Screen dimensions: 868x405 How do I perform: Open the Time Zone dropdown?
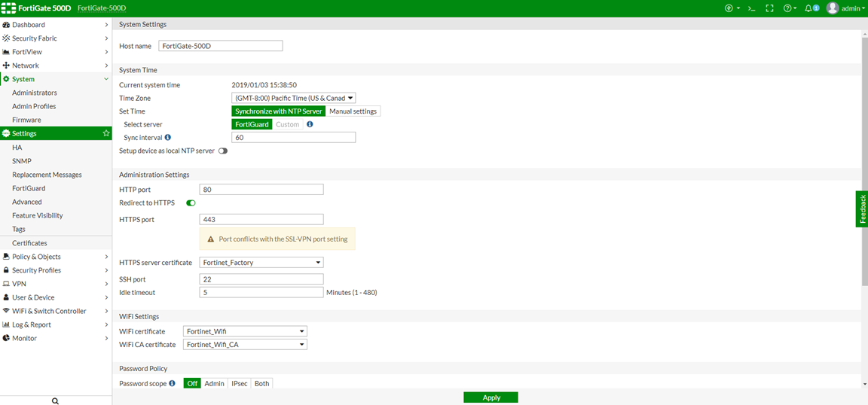point(293,98)
